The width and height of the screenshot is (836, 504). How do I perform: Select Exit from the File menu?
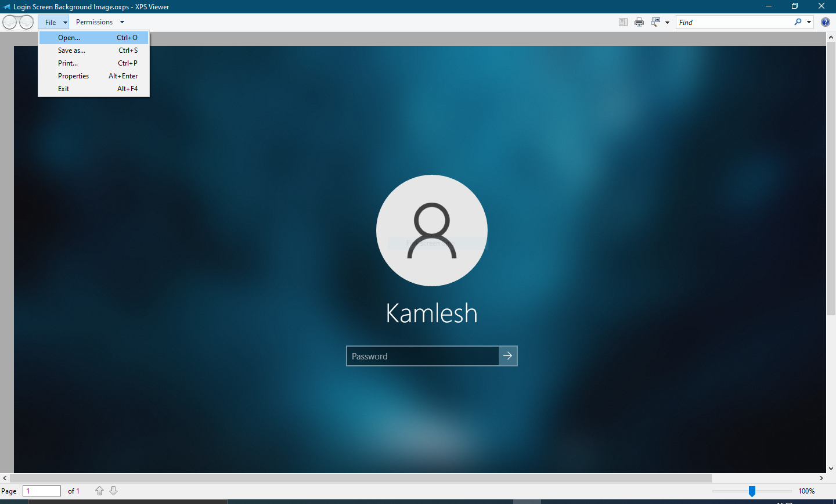click(63, 88)
